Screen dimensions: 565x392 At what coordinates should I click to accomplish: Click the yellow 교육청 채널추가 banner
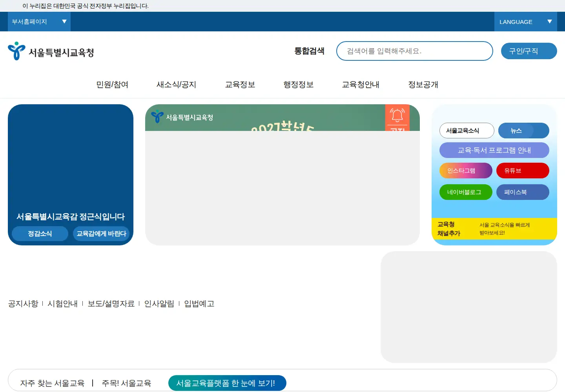[x=494, y=229]
